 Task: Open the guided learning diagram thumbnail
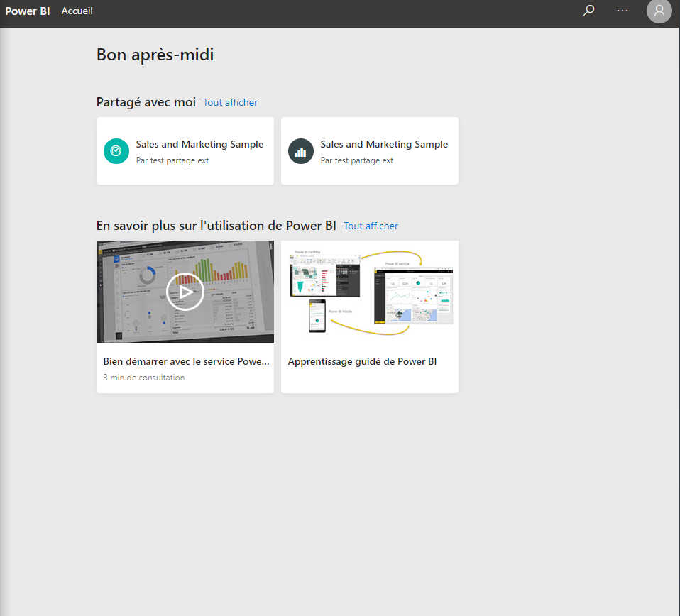pos(370,292)
